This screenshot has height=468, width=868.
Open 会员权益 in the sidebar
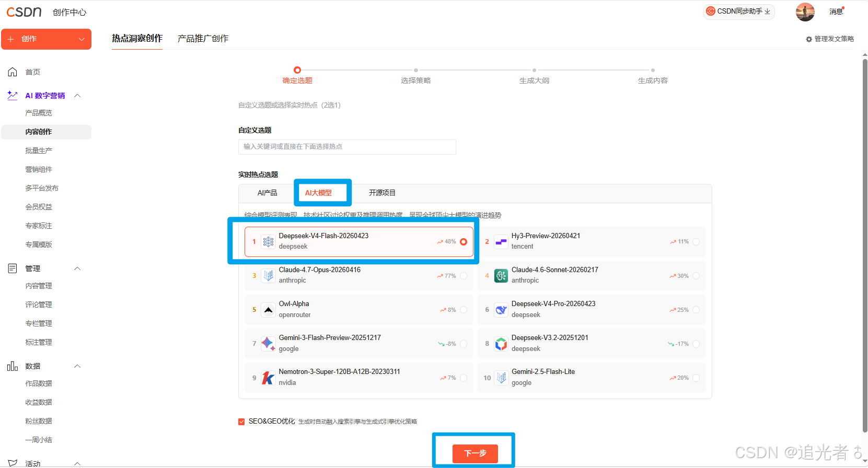[x=39, y=207]
